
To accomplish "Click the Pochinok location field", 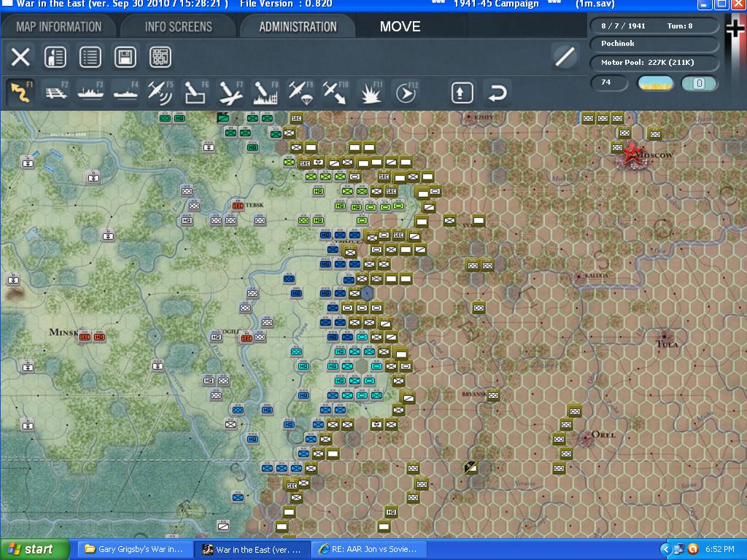I will 654,44.
